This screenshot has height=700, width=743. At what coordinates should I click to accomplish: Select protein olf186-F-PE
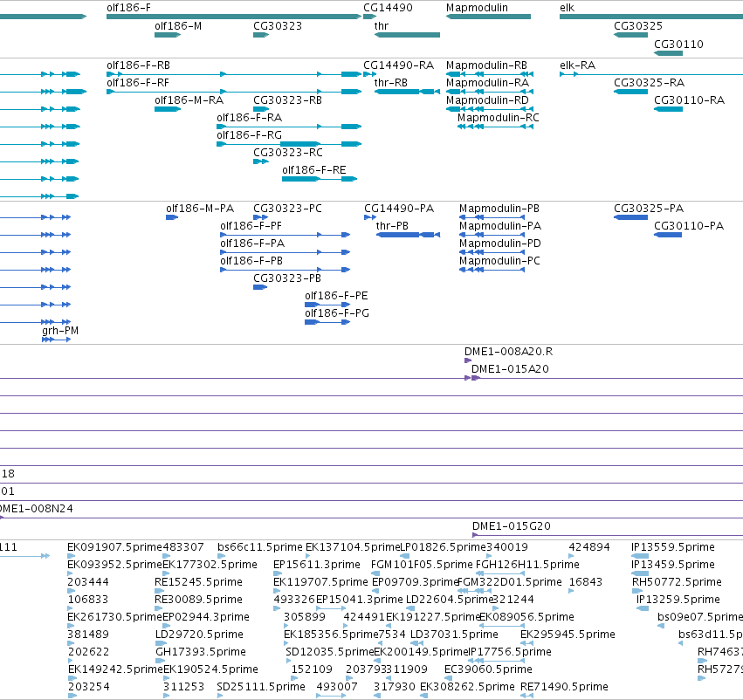click(327, 305)
